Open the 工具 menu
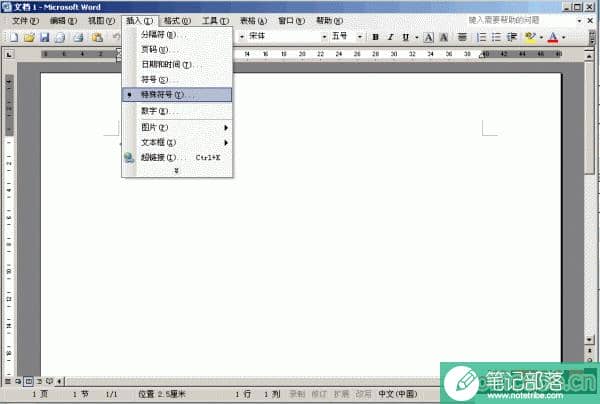 (215, 21)
